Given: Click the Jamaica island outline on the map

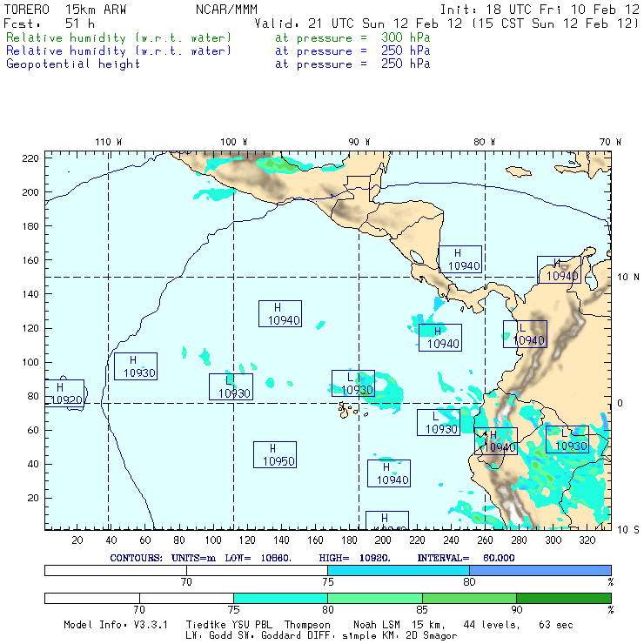Looking at the screenshot, I should [x=519, y=171].
